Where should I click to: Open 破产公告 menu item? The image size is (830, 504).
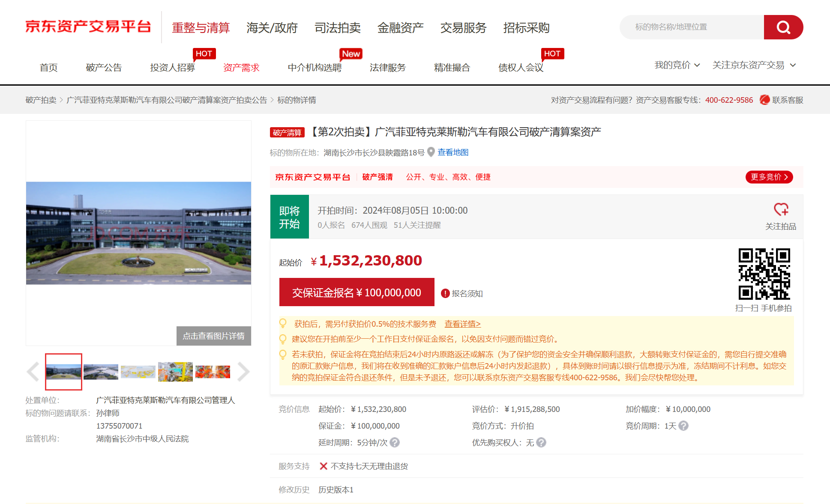coord(104,68)
